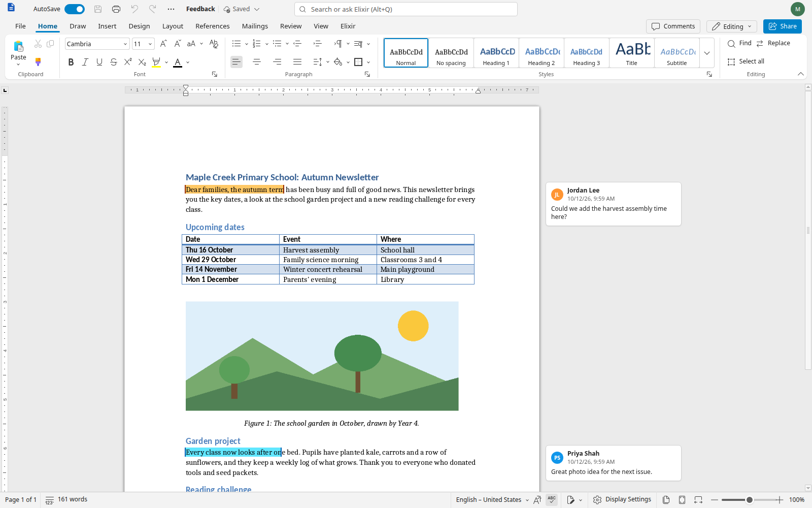Open the font size dropdown
Viewport: 812px width, 508px height.
pyautogui.click(x=150, y=44)
